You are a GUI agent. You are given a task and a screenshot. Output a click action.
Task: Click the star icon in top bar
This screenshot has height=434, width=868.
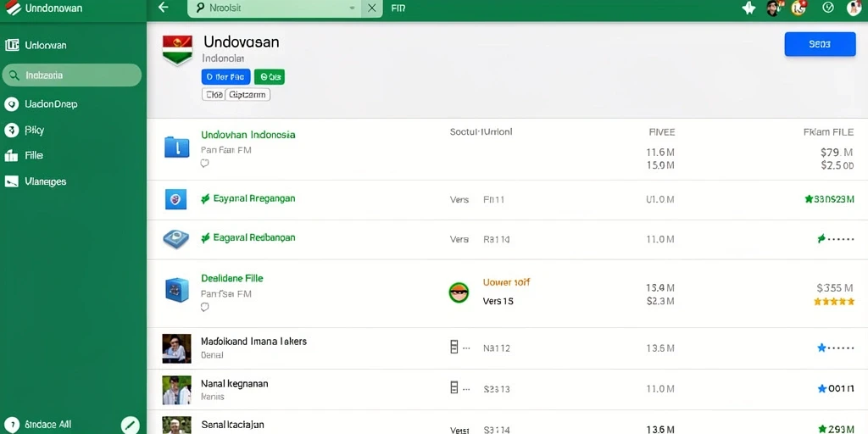click(x=748, y=8)
